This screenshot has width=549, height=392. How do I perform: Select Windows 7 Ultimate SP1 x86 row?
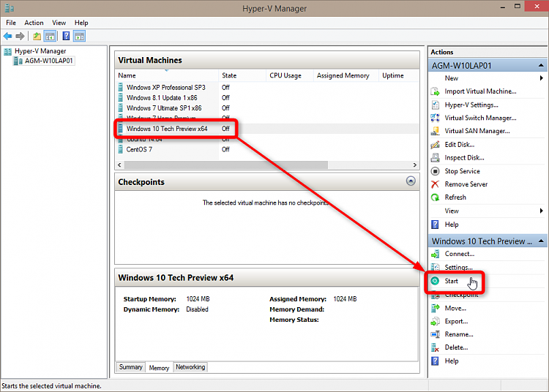pos(267,108)
